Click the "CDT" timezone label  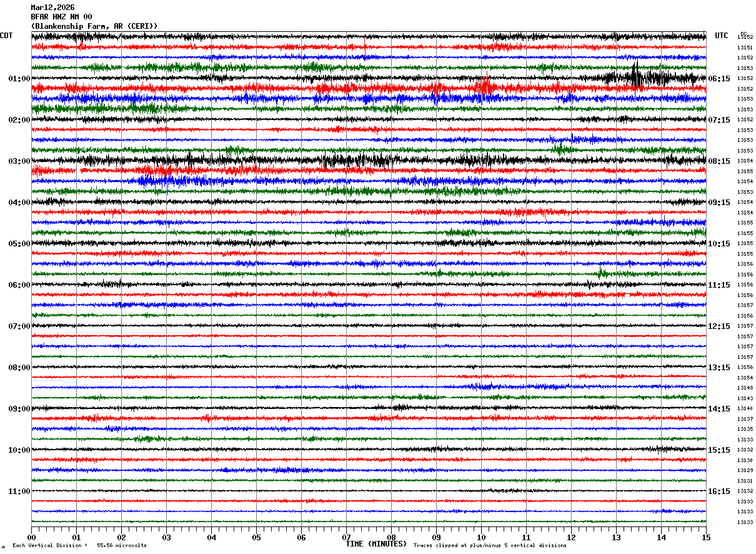tap(6, 36)
